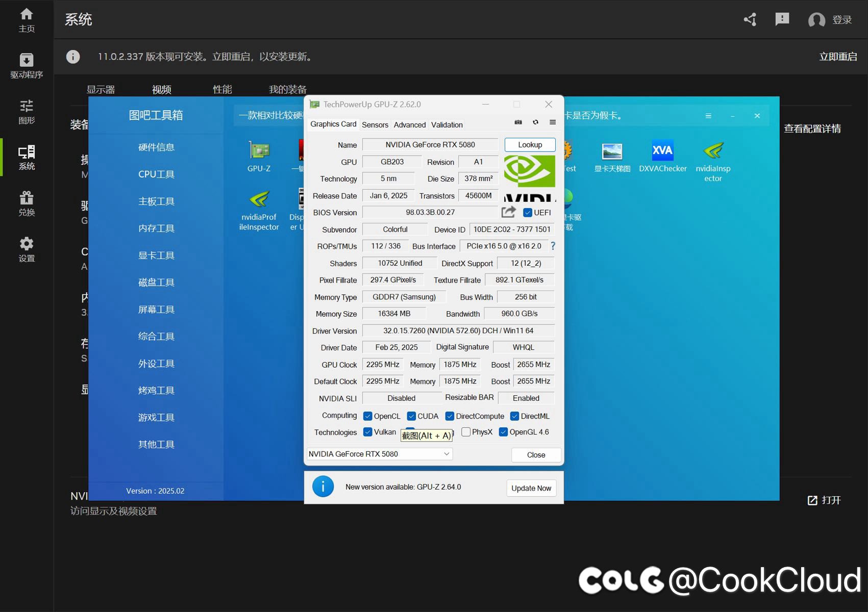Click the Lookup button
Viewport: 868px width, 612px height.
[x=530, y=145]
